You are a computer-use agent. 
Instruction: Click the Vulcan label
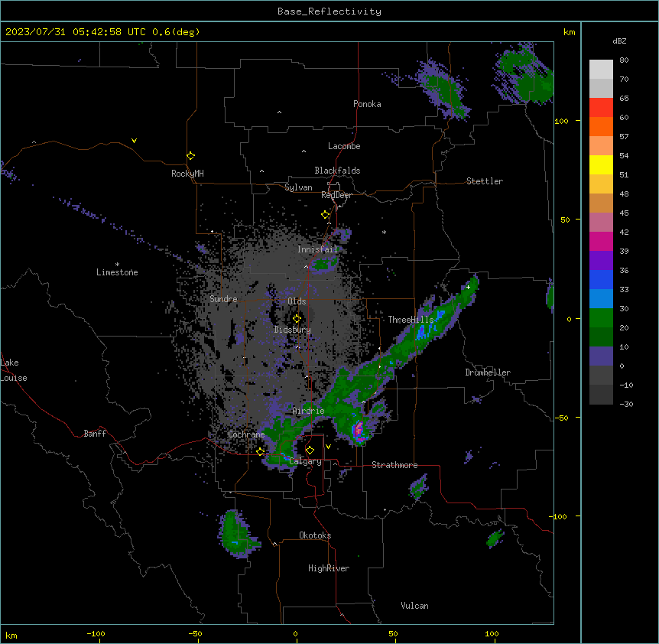(414, 606)
